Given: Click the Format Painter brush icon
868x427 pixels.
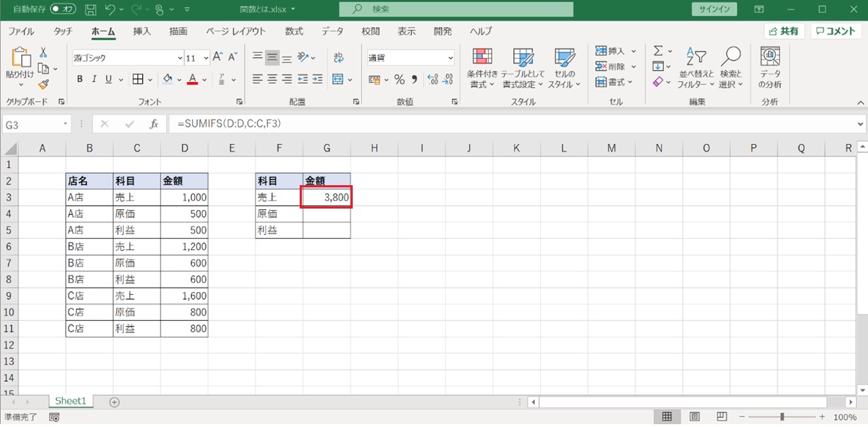Looking at the screenshot, I should [x=43, y=84].
